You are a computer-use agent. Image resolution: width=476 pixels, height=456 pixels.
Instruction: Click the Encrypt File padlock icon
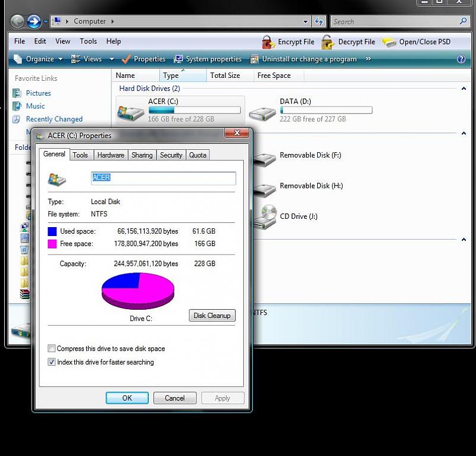268,42
